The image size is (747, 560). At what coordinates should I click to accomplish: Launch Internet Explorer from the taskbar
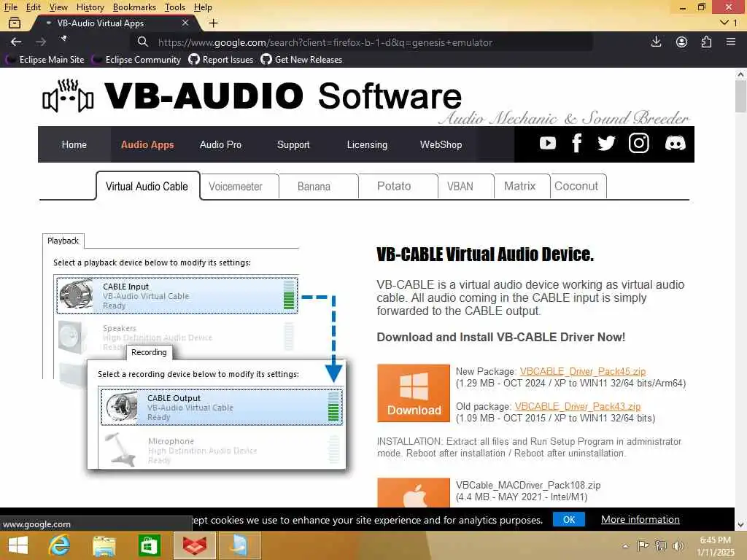tap(59, 545)
